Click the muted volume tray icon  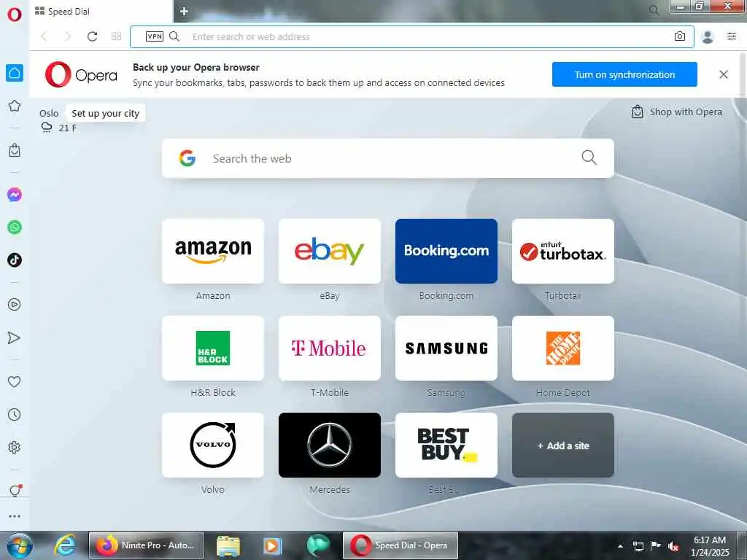(x=673, y=546)
